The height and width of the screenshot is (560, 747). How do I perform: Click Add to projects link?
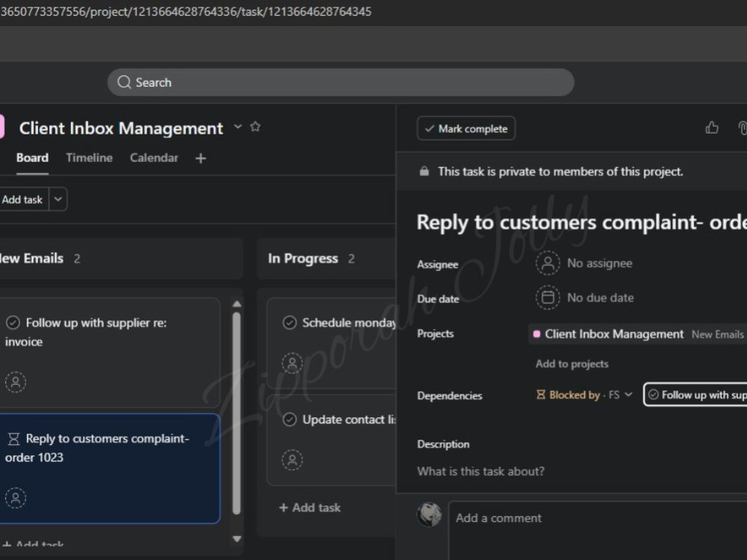click(571, 364)
